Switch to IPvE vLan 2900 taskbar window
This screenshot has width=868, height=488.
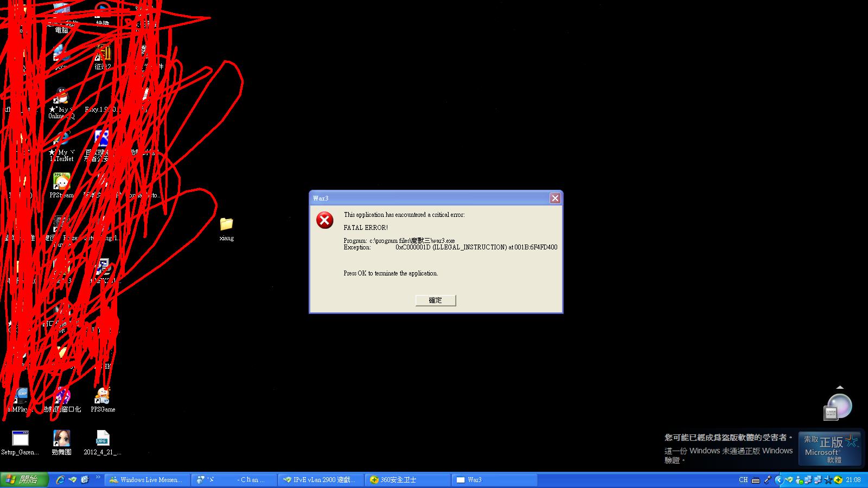tap(322, 480)
